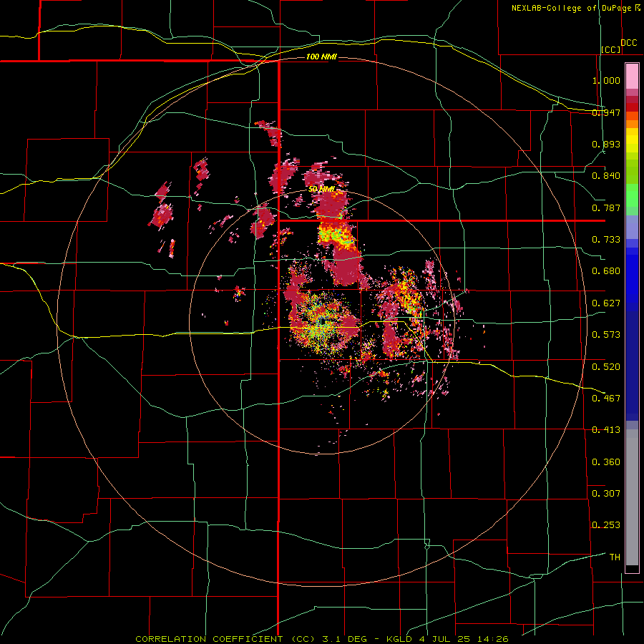Select the 0.787 color scale value
This screenshot has width=644, height=644.
(606, 208)
